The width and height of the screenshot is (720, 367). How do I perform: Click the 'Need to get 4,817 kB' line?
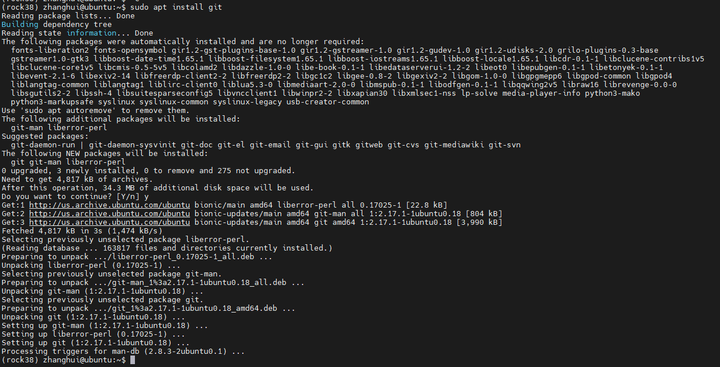77,179
